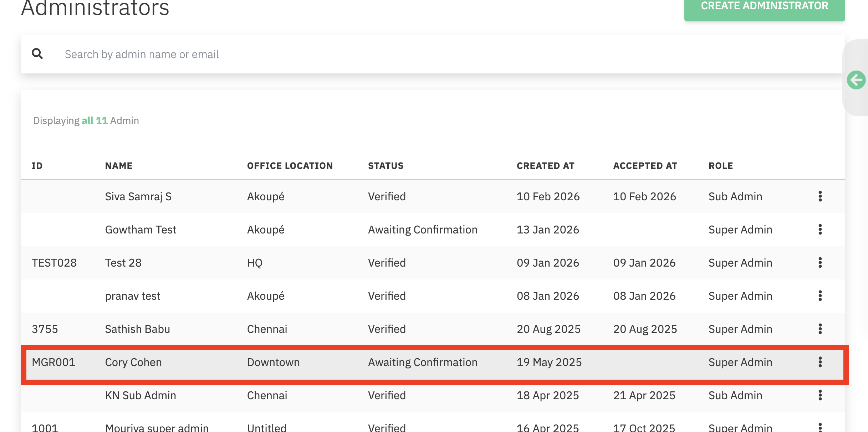This screenshot has width=868, height=432.
Task: Focus the admin name or email search field
Action: tap(428, 54)
